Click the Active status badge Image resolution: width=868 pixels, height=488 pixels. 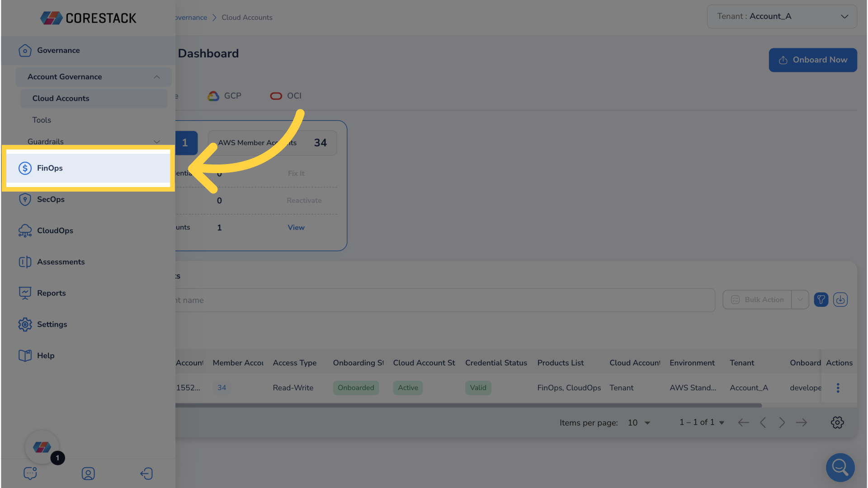coord(408,388)
